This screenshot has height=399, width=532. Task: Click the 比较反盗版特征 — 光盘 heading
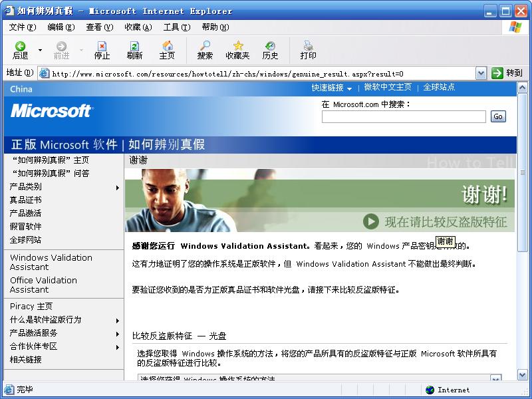click(x=179, y=336)
